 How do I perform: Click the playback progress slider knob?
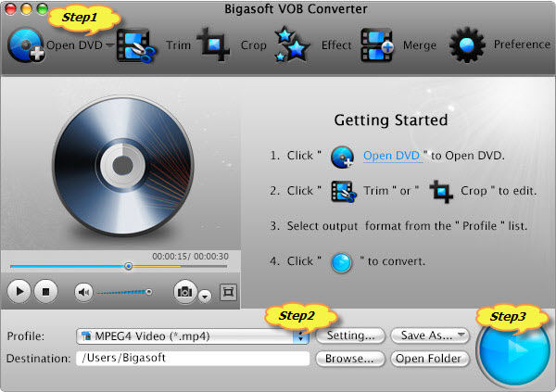(129, 266)
